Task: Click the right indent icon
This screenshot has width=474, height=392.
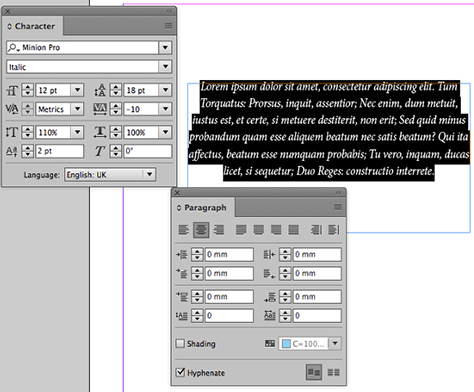Action: click(x=270, y=255)
